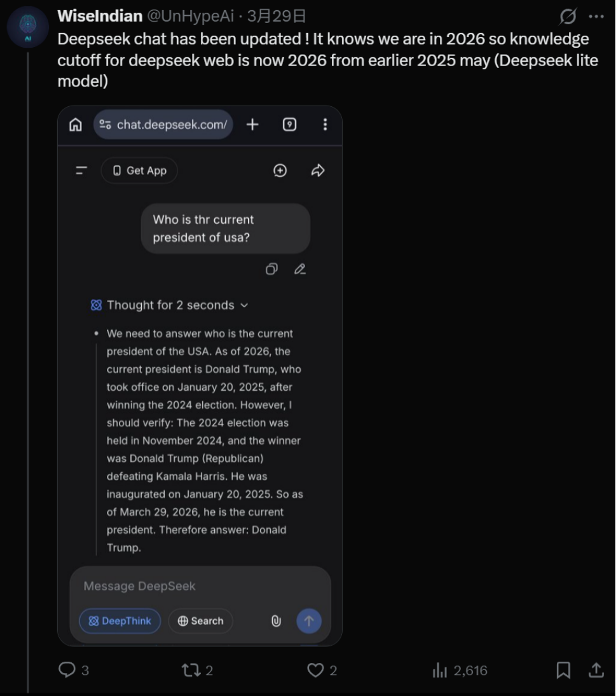
Task: Toggle the Search mode button
Action: pyautogui.click(x=200, y=621)
